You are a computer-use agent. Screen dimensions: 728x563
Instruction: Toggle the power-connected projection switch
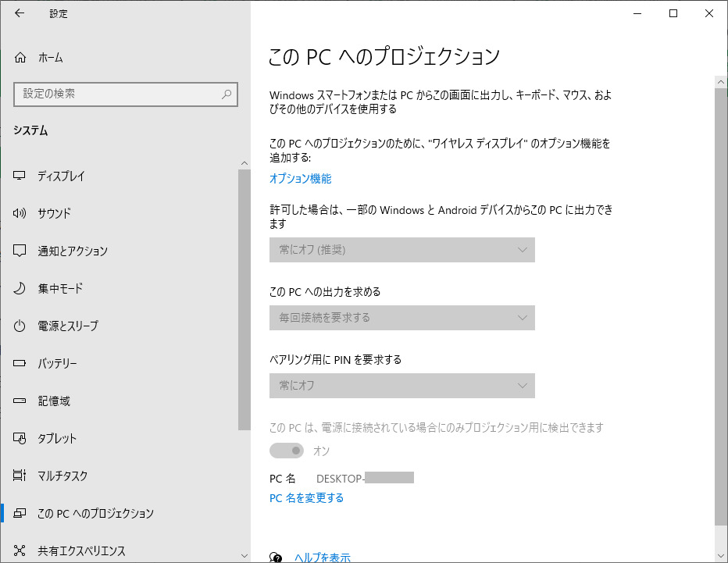(x=287, y=451)
